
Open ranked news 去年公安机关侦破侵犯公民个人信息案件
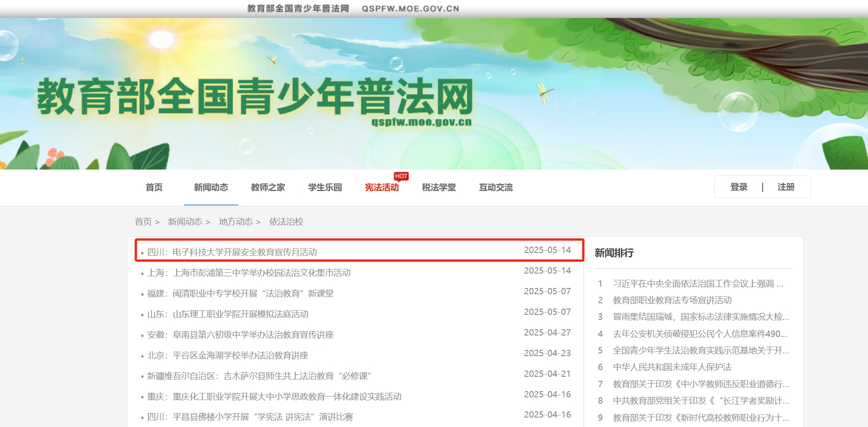click(700, 334)
